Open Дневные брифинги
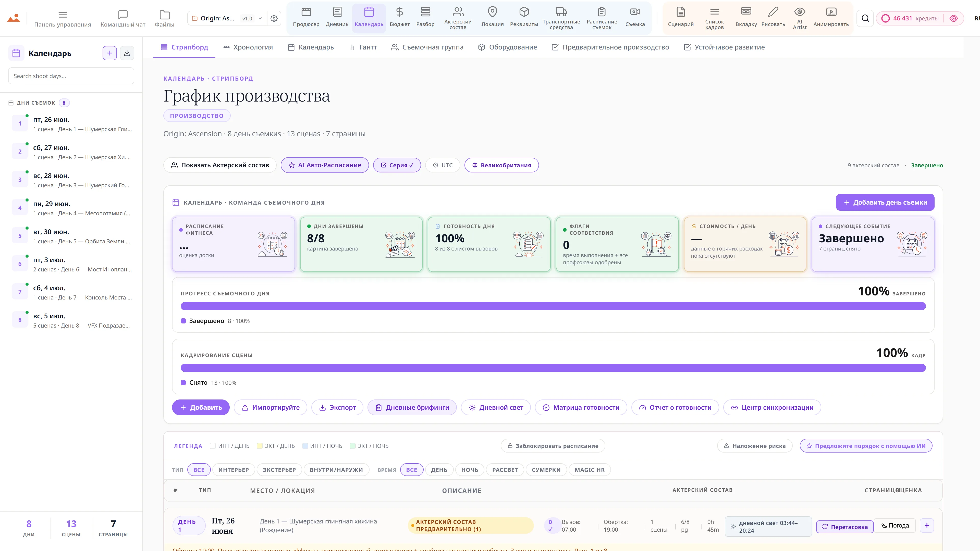This screenshot has height=551, width=980. (412, 407)
